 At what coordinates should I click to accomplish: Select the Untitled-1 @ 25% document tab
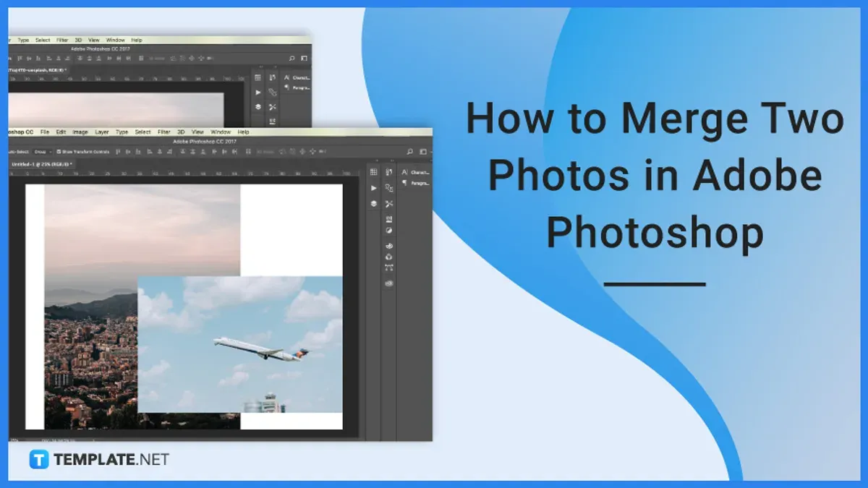(x=41, y=164)
